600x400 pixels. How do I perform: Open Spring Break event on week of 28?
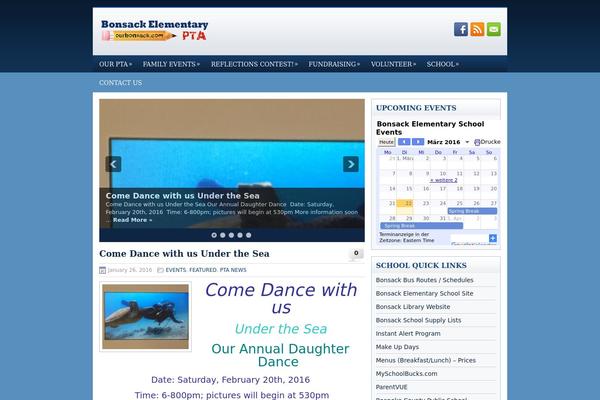(x=421, y=226)
